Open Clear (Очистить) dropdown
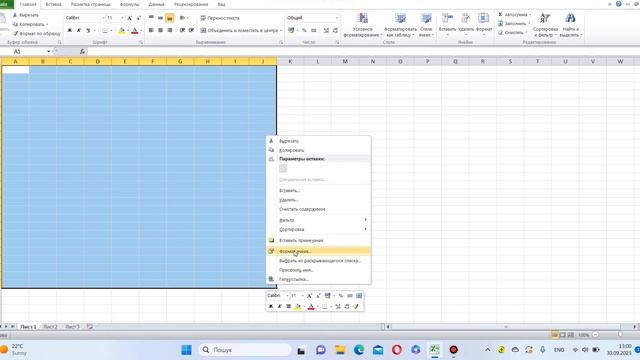Image resolution: width=640 pixels, height=360 pixels. 512,33
